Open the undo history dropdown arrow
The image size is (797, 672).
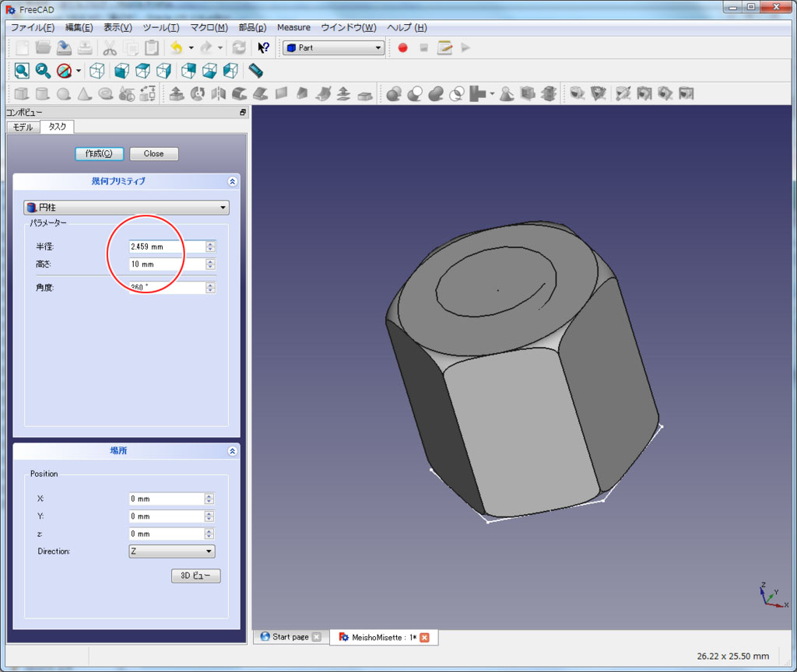click(191, 47)
